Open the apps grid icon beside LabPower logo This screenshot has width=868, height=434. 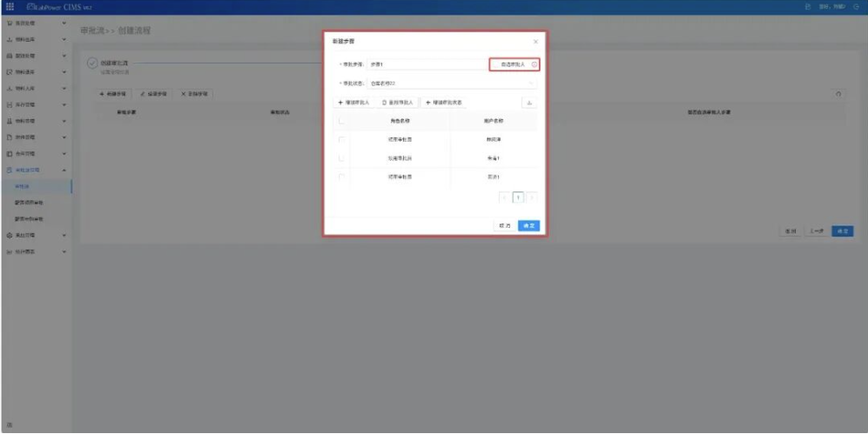click(10, 7)
